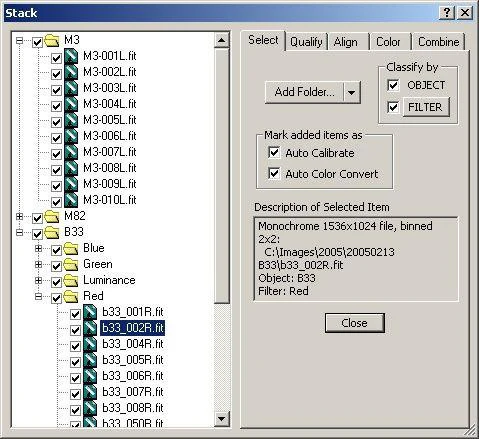Click the FILTER button
Screen dimensions: 479x439
click(426, 107)
